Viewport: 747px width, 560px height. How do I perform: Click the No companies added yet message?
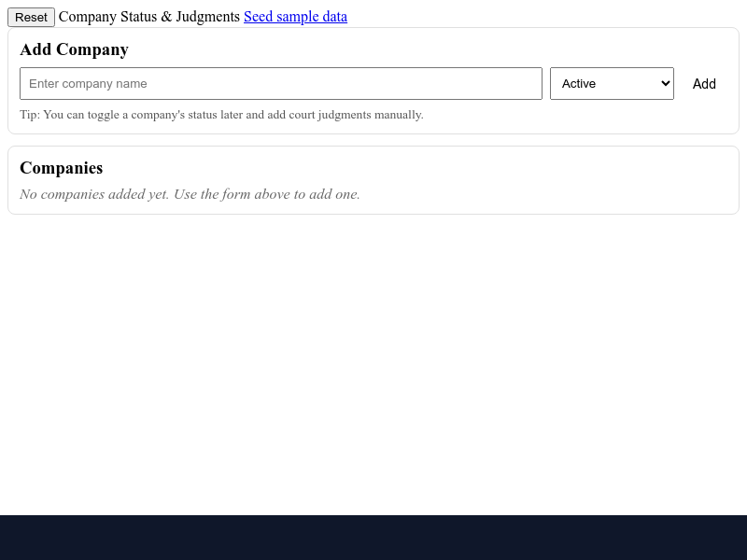pos(190,194)
